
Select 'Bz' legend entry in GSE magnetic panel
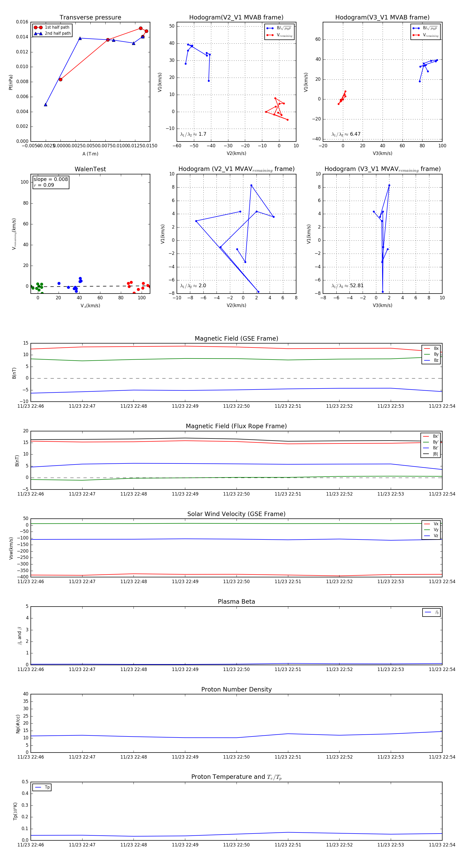coord(431,360)
